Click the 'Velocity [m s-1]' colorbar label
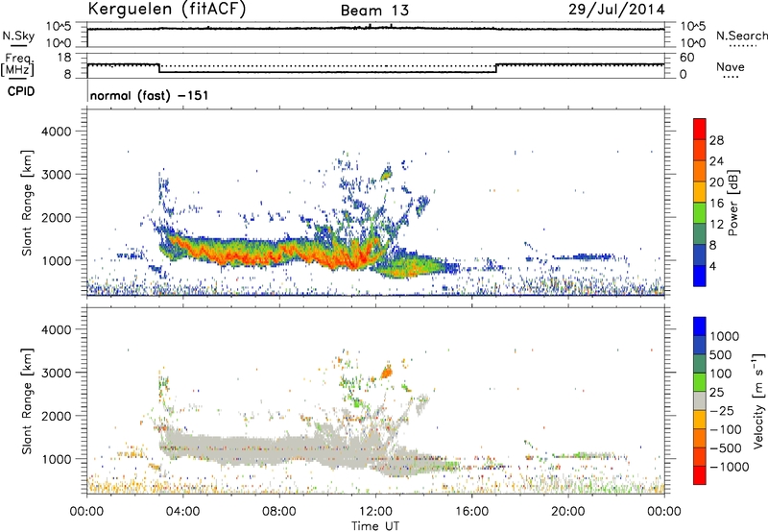Image resolution: width=768 pixels, height=532 pixels. click(758, 400)
